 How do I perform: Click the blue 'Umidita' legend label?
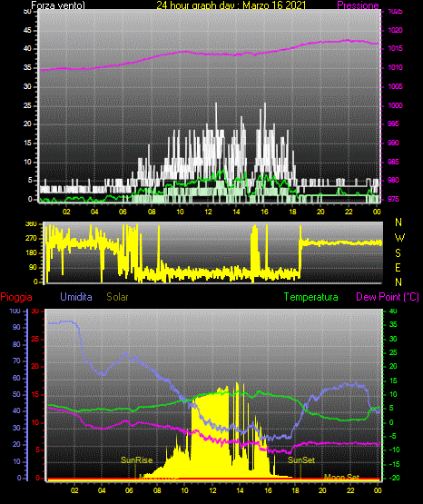(x=76, y=297)
